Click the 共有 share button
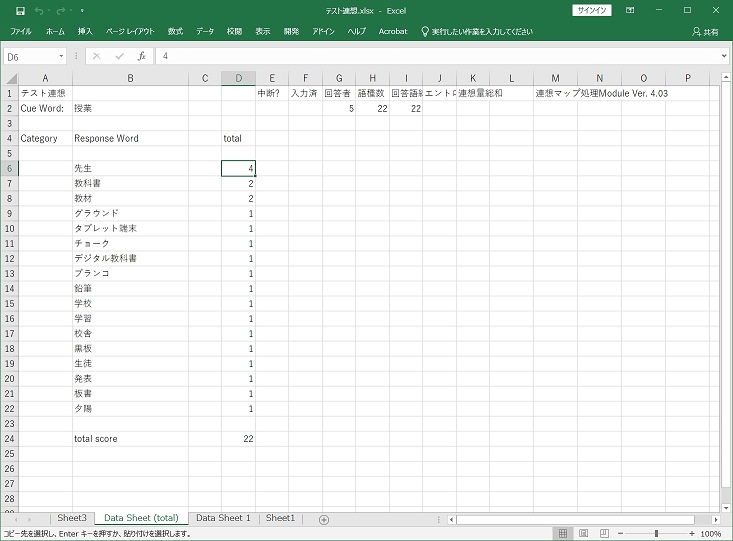Image resolution: width=733 pixels, height=541 pixels. tap(705, 31)
